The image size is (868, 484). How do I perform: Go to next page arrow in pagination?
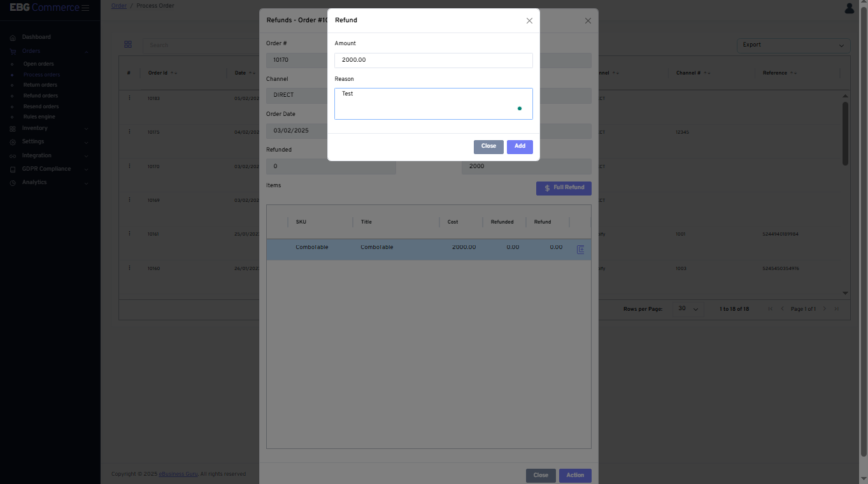tap(824, 309)
